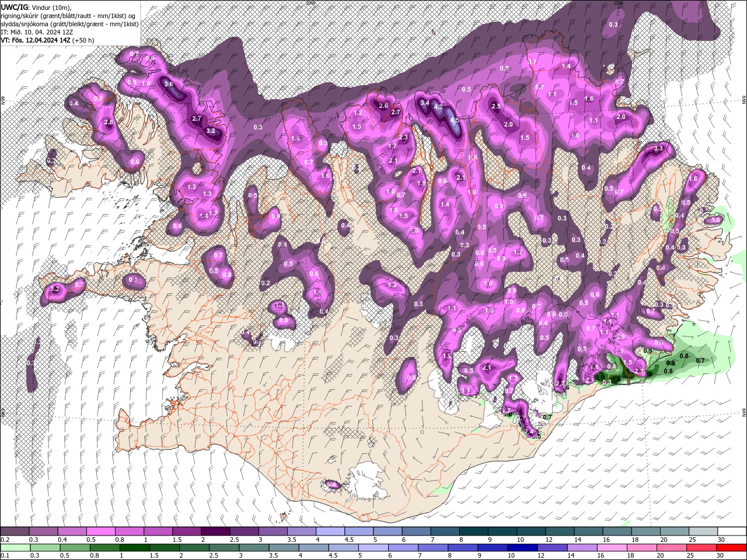Click the '1.9' value on the map
This screenshot has height=560, width=747.
tap(421, 183)
